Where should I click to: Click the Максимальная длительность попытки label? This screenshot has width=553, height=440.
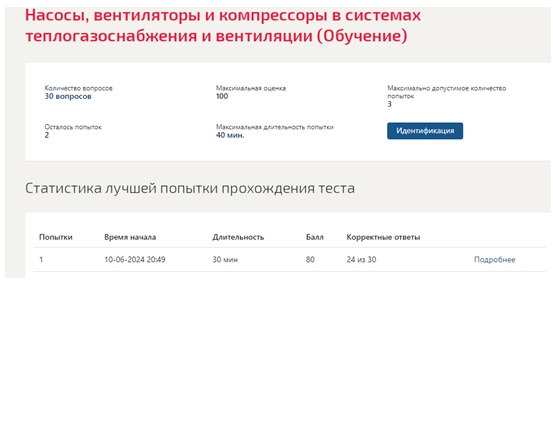(275, 127)
